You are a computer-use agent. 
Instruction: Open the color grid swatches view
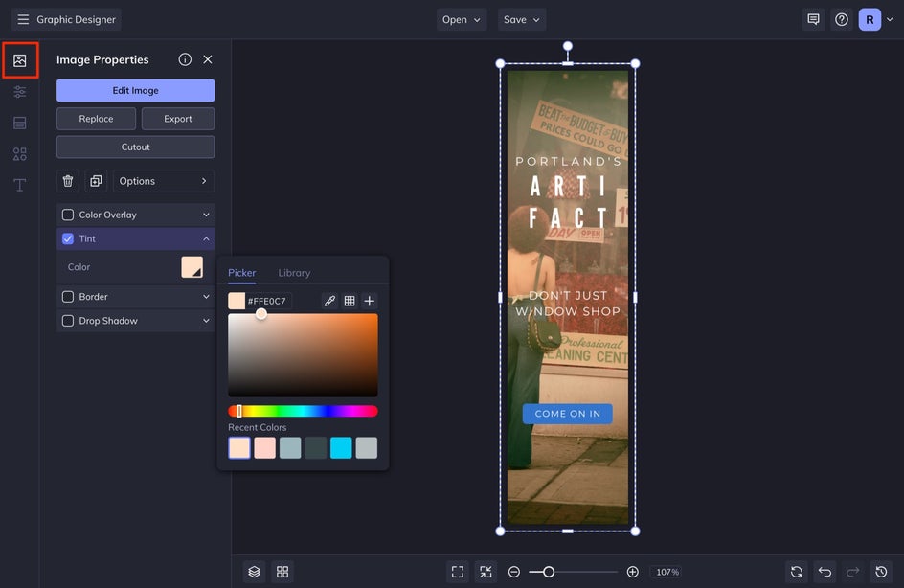click(x=350, y=301)
